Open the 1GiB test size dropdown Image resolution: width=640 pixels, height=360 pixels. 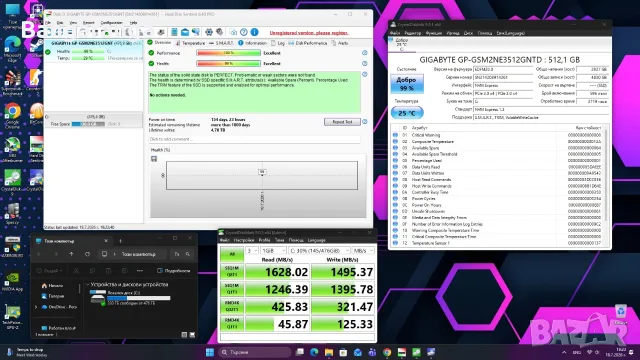(273, 251)
